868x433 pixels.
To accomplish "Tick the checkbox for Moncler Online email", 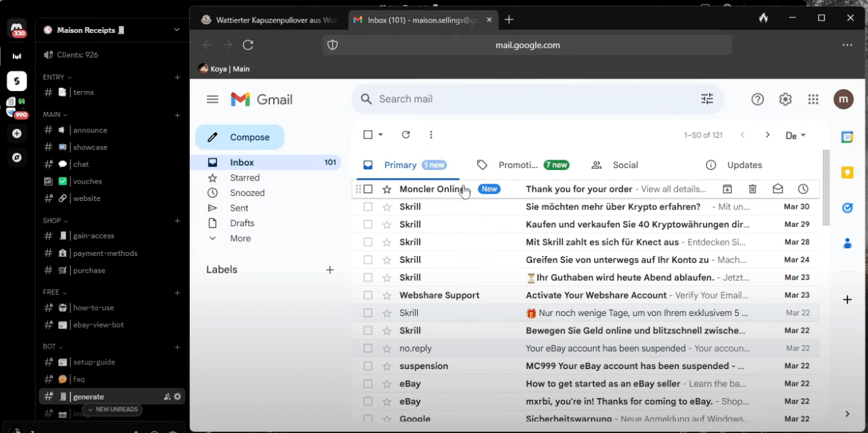I will pyautogui.click(x=368, y=189).
